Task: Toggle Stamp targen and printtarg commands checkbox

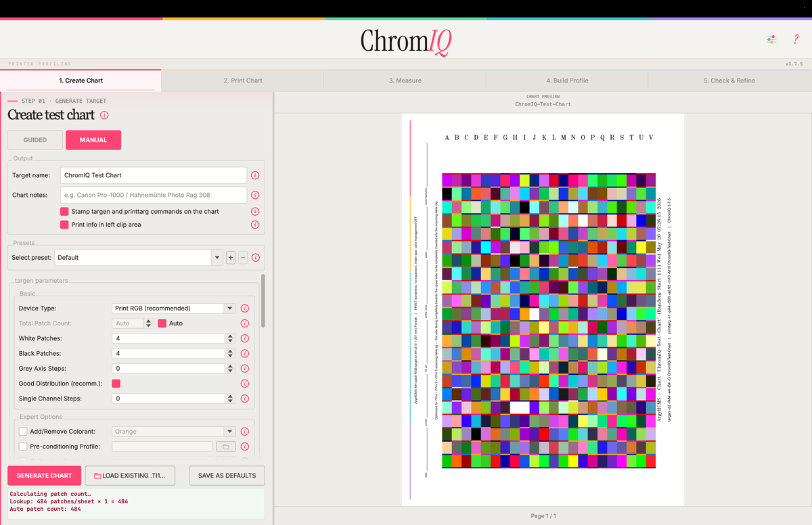Action: tap(64, 212)
